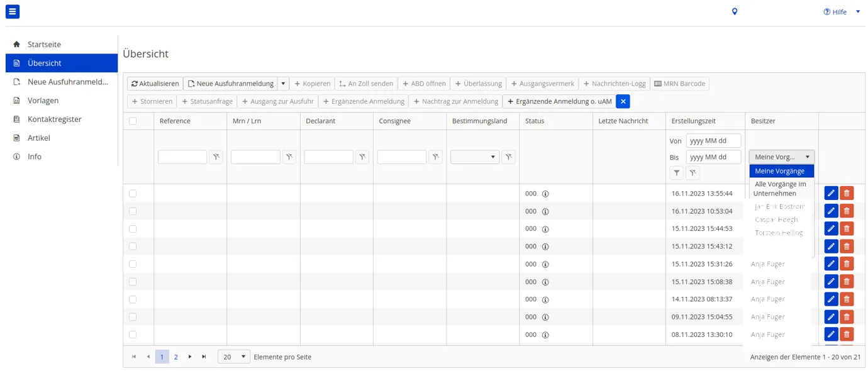Open Neue Ausfuhranmeldung split-button arrow
This screenshot has height=371, width=868.
[283, 84]
